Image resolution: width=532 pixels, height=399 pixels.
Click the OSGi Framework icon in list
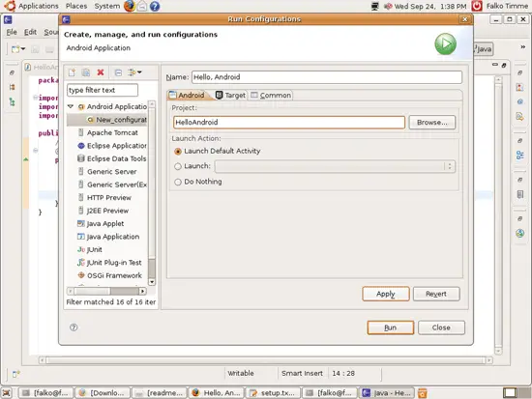pos(81,275)
